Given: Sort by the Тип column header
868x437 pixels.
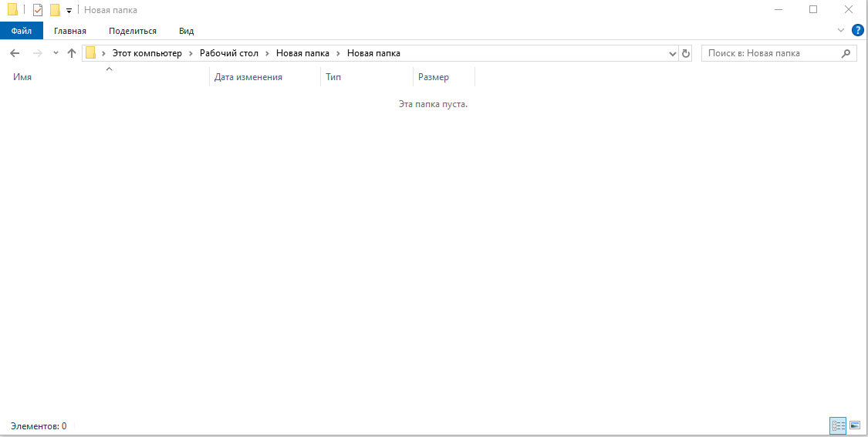Looking at the screenshot, I should (367, 77).
